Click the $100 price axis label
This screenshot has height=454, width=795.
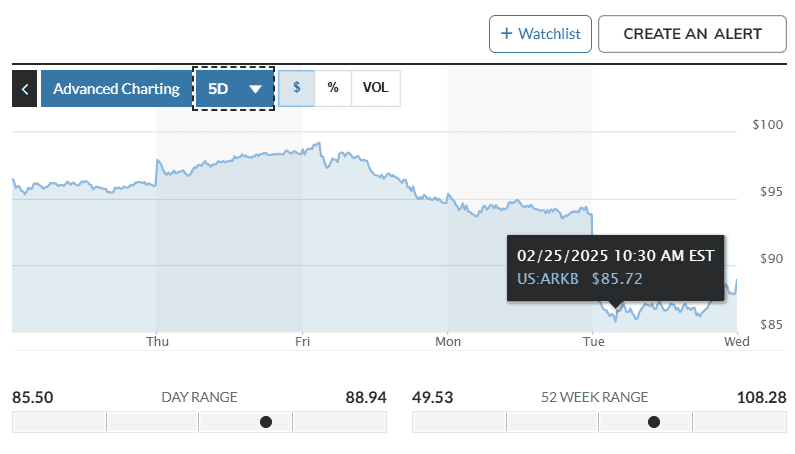[768, 125]
